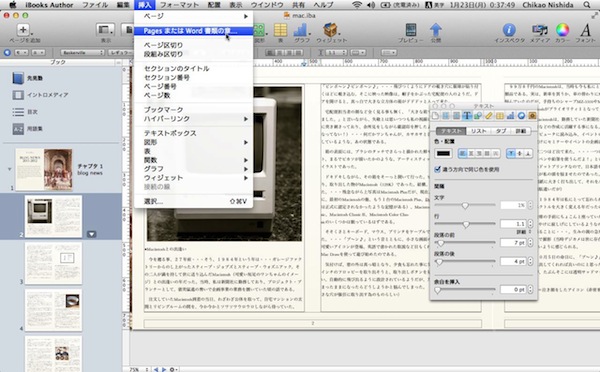Select 先見散 book icon in sidebar
The image size is (600, 372).
[18, 78]
